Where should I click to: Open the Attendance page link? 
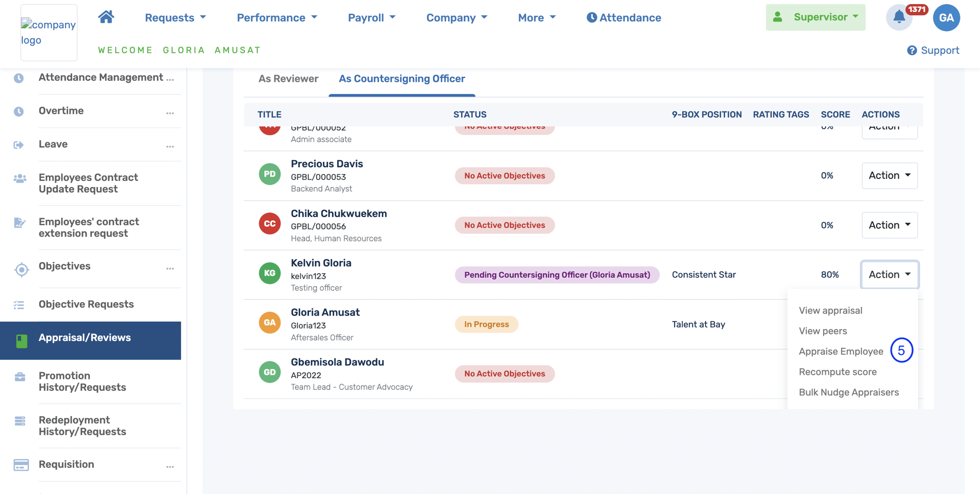tap(623, 18)
